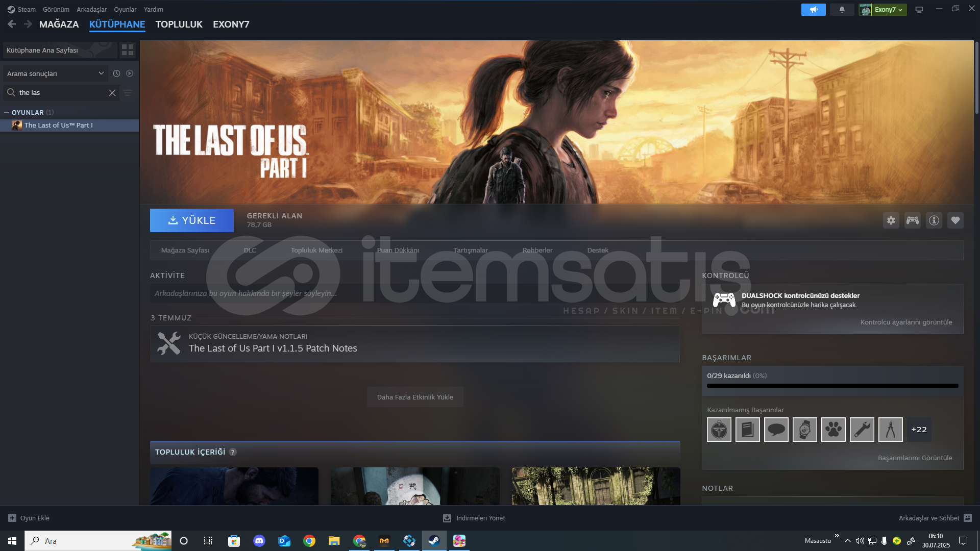Switch to the TOPLULUK tab
The image size is (980, 551).
(x=179, y=24)
